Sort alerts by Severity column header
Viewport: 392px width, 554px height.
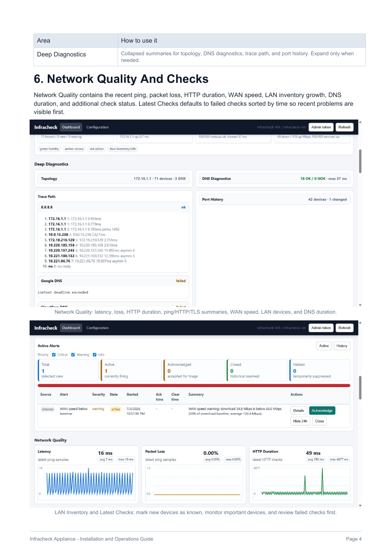(x=99, y=395)
